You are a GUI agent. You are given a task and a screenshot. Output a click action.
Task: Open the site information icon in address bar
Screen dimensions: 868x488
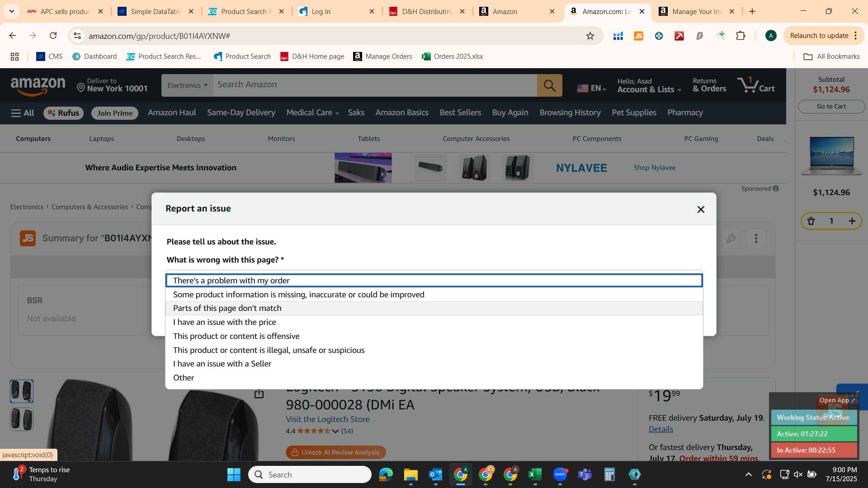click(x=77, y=36)
